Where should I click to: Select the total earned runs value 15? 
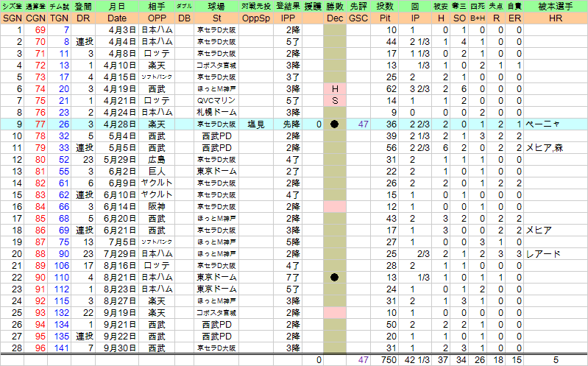517,360
